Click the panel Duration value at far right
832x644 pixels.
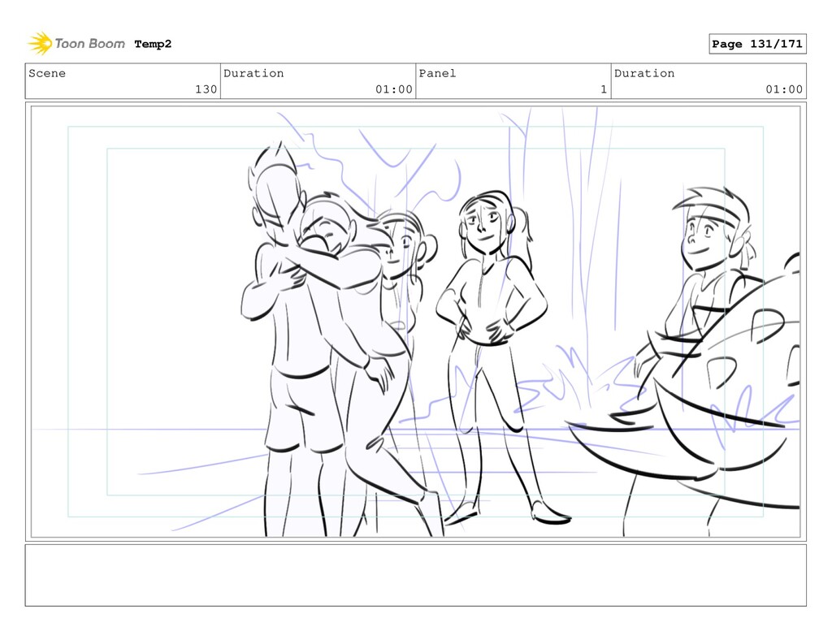pyautogui.click(x=784, y=89)
